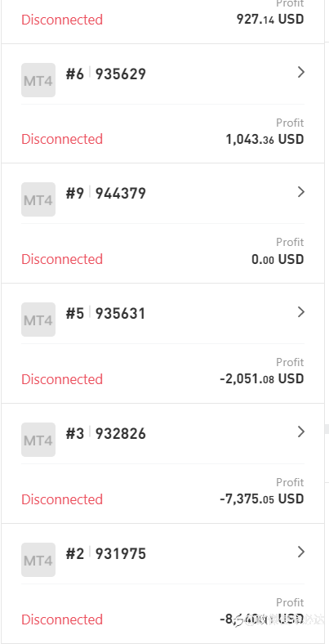Open account 932826 details via arrow
The height and width of the screenshot is (644, 329).
tap(301, 432)
